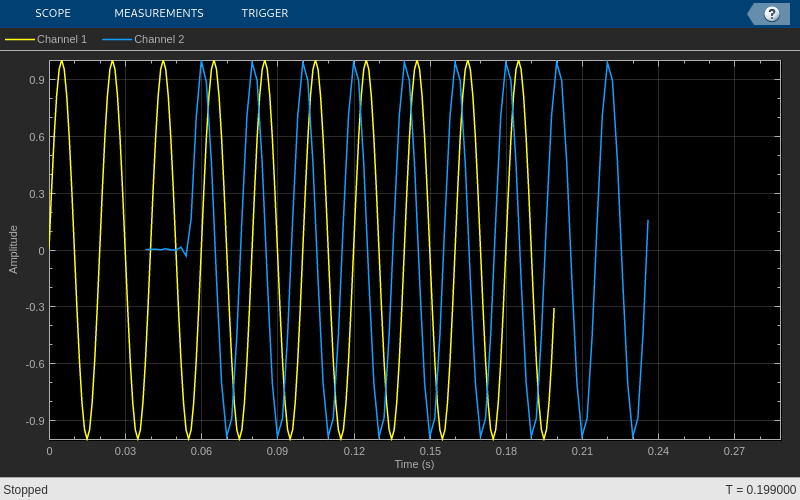Click the 0.21 x-axis tick label
The image size is (800, 500).
[x=582, y=451]
